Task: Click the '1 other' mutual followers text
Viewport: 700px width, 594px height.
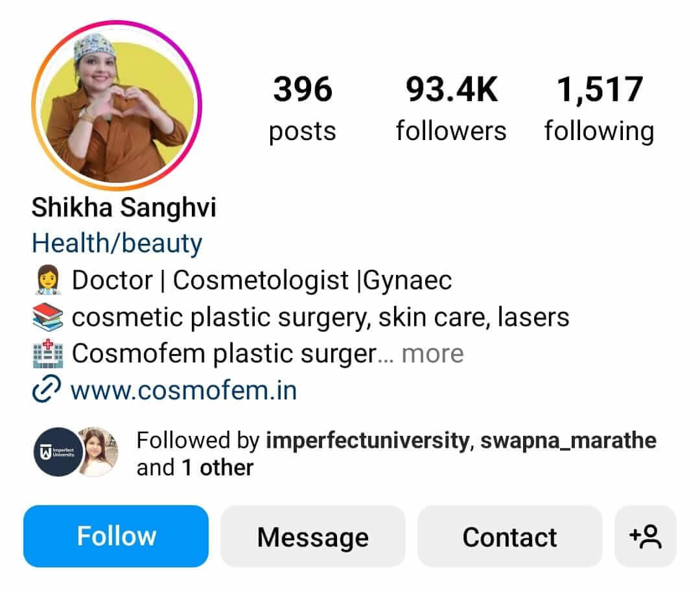Action: [217, 468]
